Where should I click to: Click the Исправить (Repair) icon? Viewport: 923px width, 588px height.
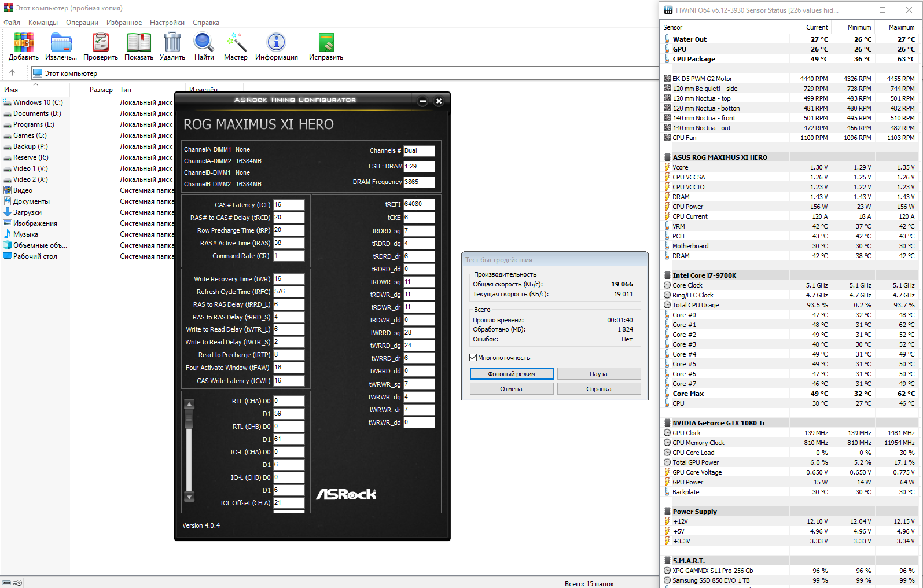[x=326, y=43]
